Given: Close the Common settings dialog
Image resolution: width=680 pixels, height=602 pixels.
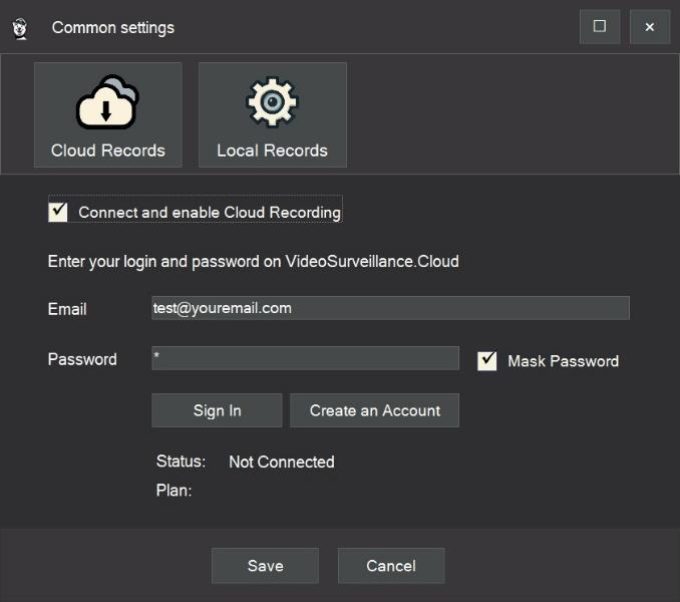Looking at the screenshot, I should tap(649, 27).
